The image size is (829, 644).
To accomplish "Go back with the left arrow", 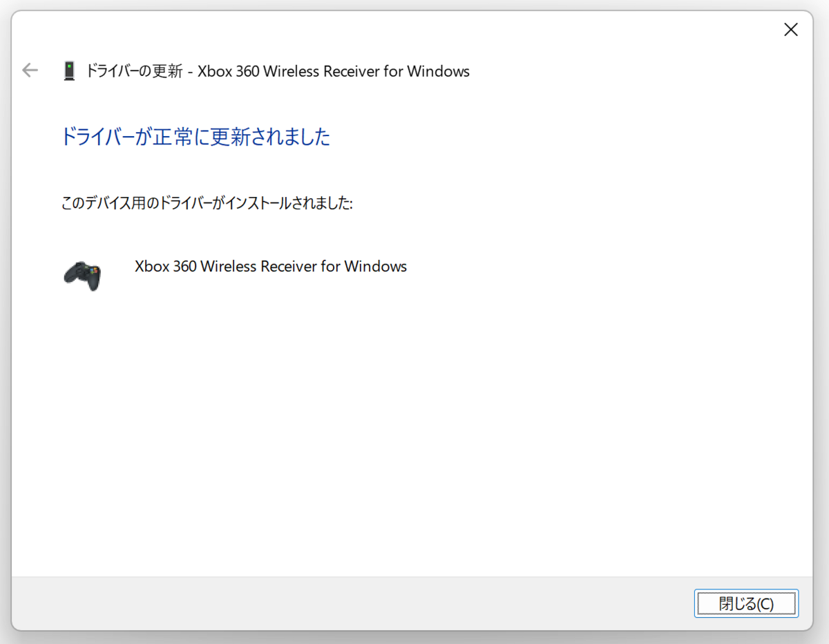I will [30, 70].
